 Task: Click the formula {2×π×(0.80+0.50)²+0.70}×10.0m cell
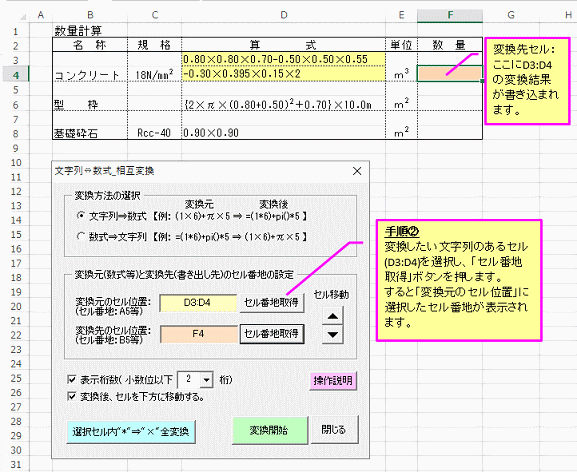[283, 104]
